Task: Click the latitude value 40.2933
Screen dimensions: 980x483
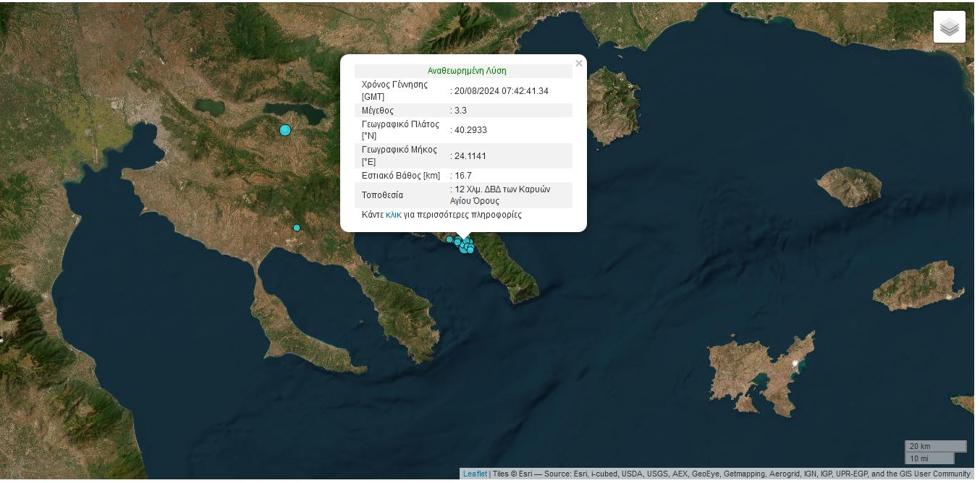Action: point(470,130)
